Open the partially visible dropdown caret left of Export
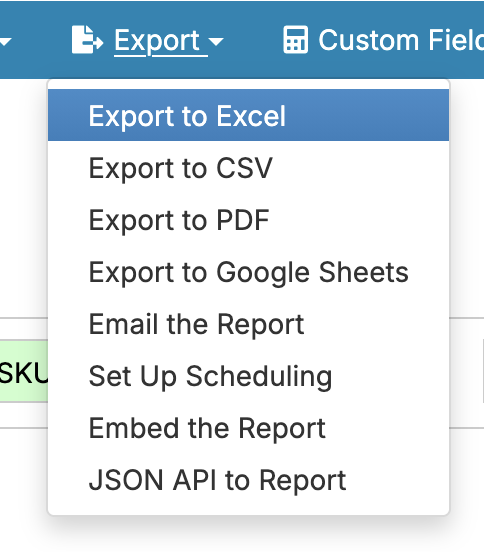This screenshot has width=484, height=552. [x=5, y=42]
